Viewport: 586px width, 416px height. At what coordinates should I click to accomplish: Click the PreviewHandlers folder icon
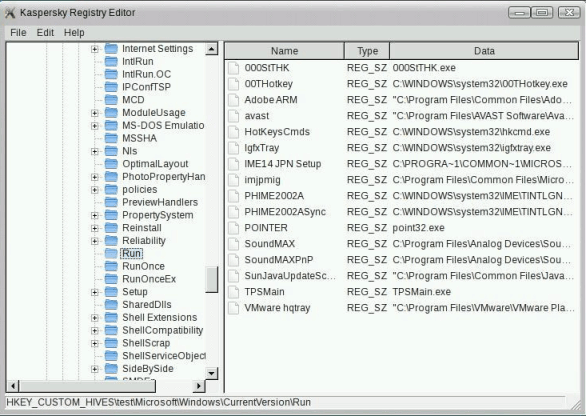[111, 202]
